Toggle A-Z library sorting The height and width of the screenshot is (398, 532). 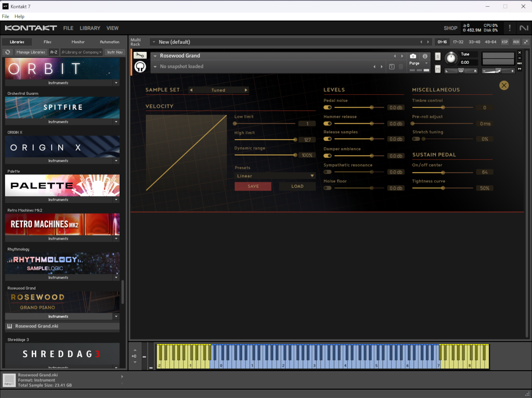[x=54, y=52]
